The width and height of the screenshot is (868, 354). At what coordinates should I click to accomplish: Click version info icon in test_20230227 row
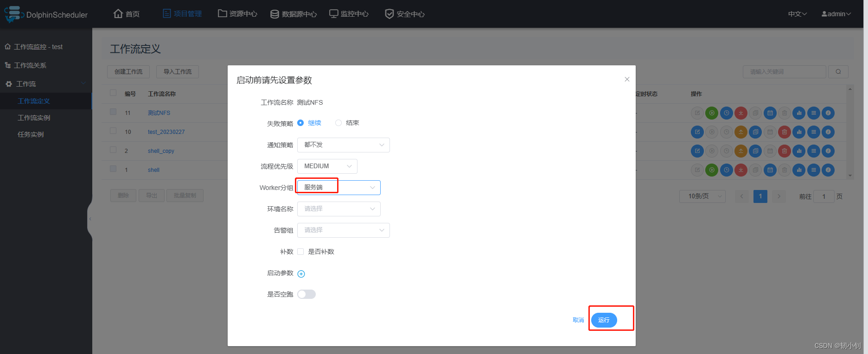(828, 132)
